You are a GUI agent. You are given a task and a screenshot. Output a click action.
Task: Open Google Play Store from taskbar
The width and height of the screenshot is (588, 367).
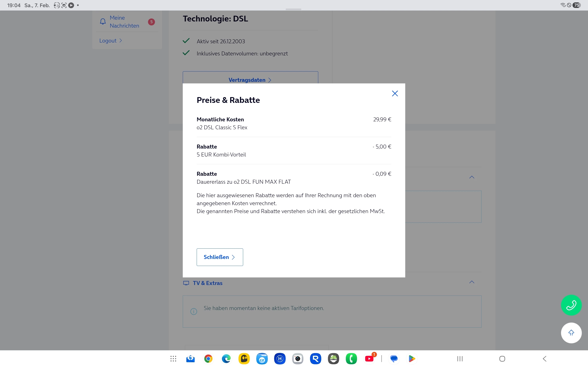tap(412, 358)
